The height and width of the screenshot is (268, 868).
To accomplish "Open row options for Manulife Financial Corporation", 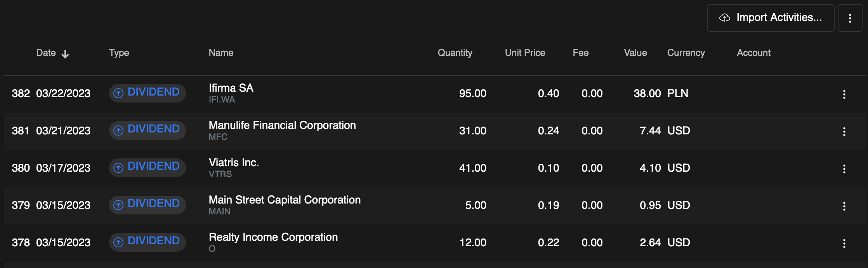I will coord(844,132).
